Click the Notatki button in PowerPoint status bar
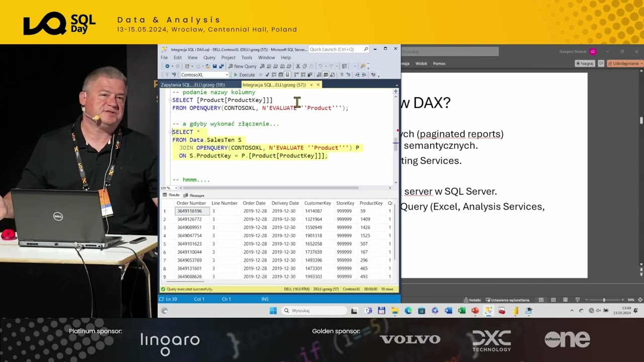This screenshot has height=362, width=644. (x=472, y=300)
